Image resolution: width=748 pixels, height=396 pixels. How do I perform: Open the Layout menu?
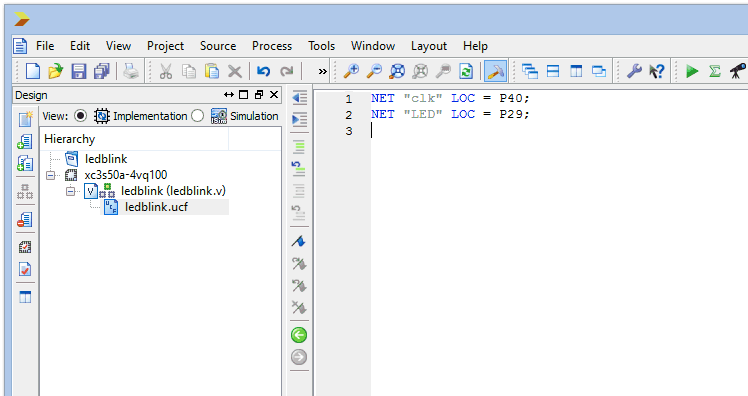[429, 46]
